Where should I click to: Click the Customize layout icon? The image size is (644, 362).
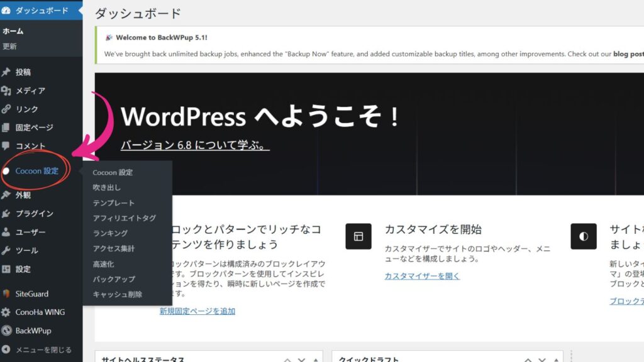(358, 236)
